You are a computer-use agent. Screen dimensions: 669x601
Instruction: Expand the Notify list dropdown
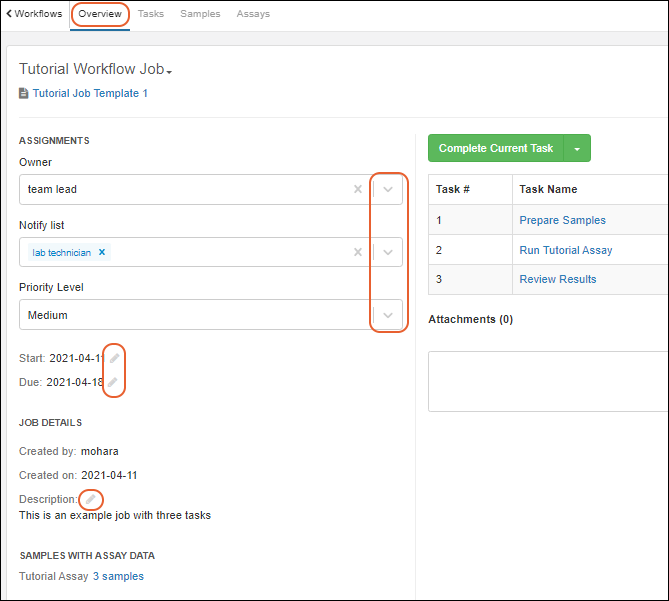389,252
